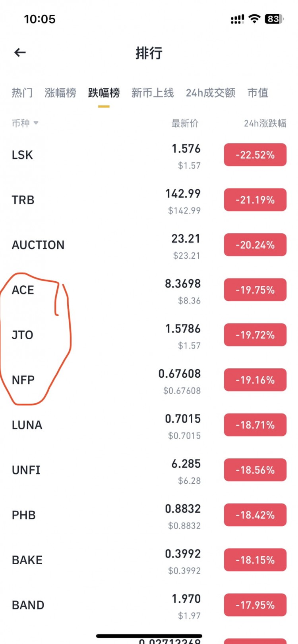
Task: Tap the BAKE price 0.3992
Action: 183,554
